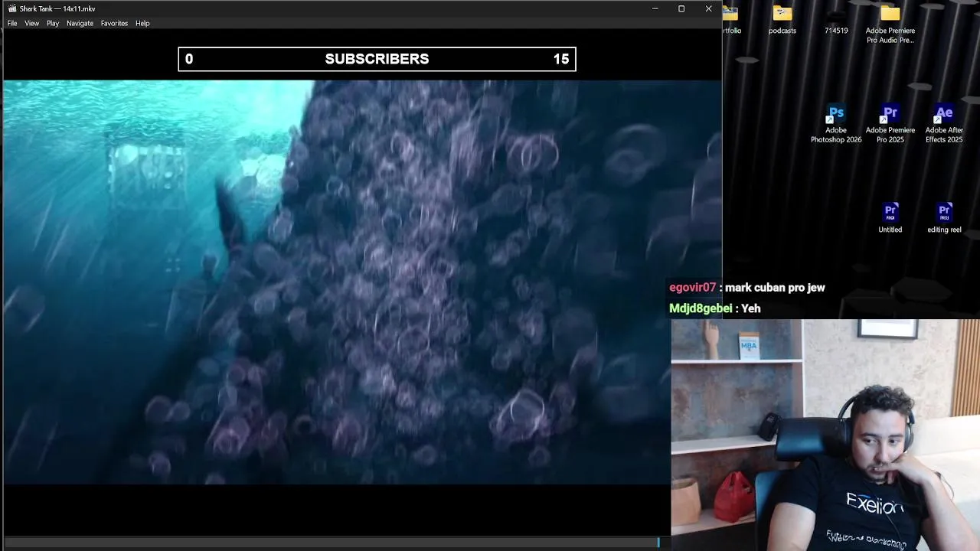Click subscriber goal number 15
The image size is (980, 551).
point(561,59)
